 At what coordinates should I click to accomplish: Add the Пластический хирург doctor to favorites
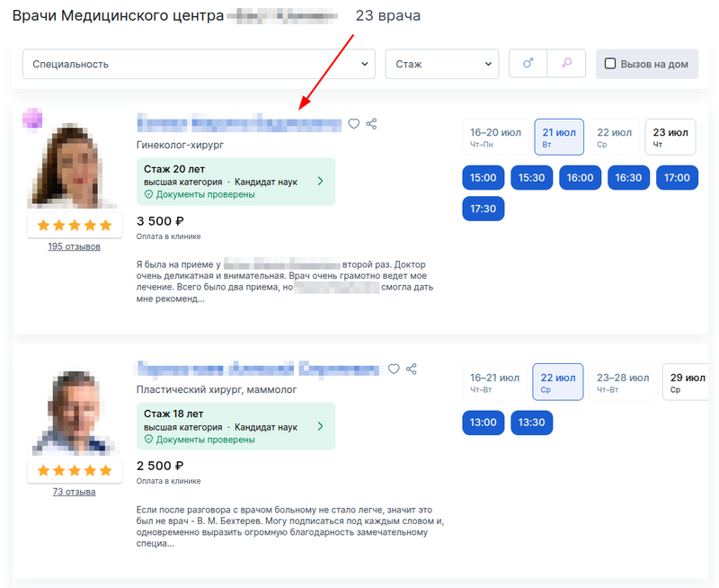click(x=394, y=369)
